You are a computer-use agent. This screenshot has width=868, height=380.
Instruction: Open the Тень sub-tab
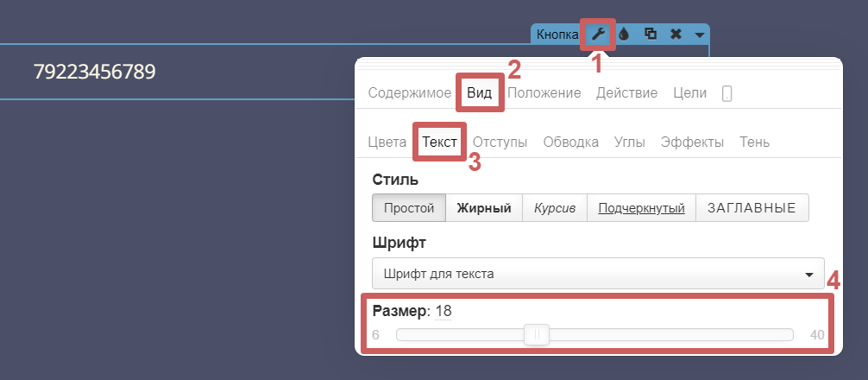[x=754, y=142]
